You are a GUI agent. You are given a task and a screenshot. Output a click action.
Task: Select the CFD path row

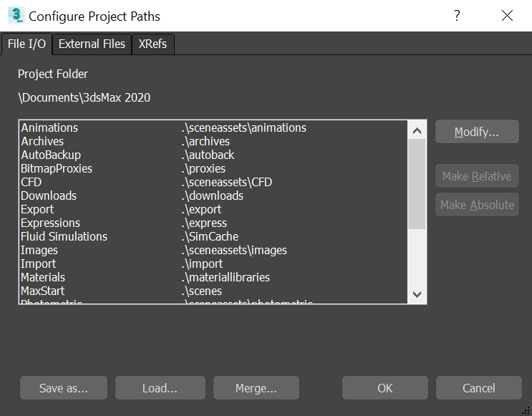[213, 182]
